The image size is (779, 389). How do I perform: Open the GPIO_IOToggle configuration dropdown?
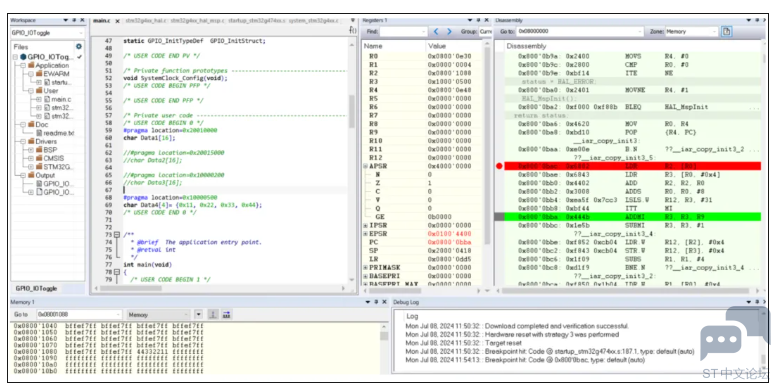pyautogui.click(x=47, y=33)
